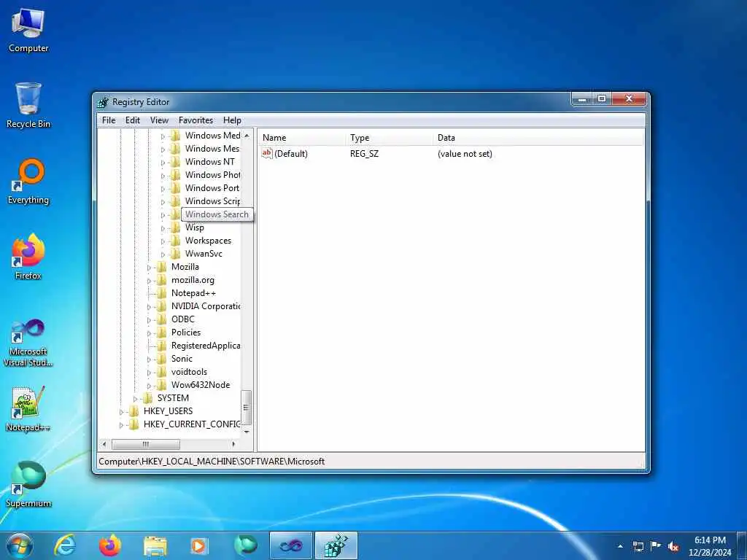This screenshot has height=560, width=747.
Task: Launch Firefox from the desktop shortcut
Action: pyautogui.click(x=28, y=257)
